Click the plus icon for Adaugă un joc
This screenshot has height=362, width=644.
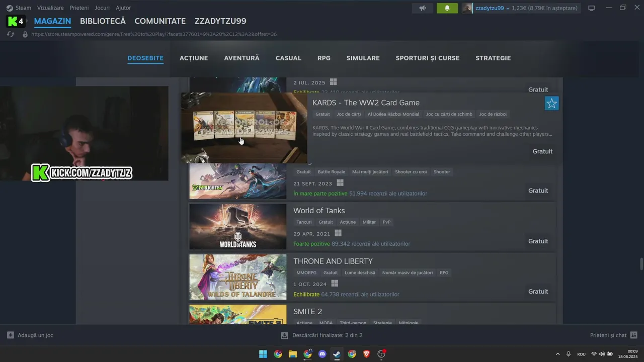point(11,335)
